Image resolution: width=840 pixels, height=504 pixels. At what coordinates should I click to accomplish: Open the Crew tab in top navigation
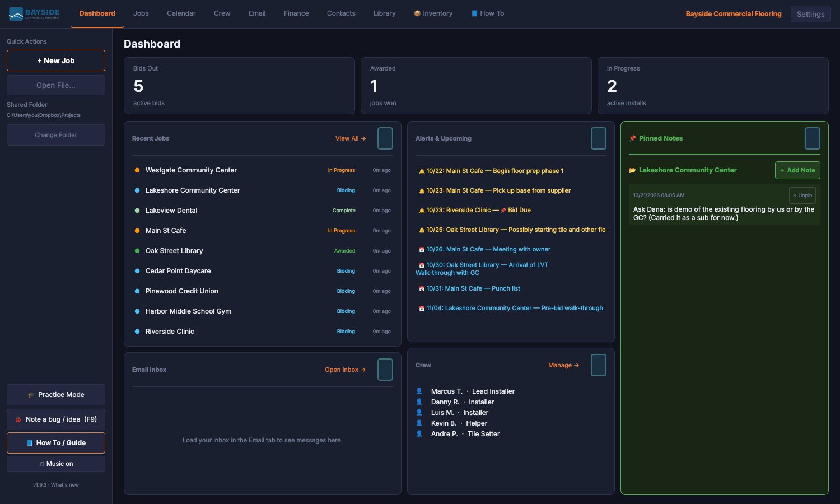click(222, 13)
